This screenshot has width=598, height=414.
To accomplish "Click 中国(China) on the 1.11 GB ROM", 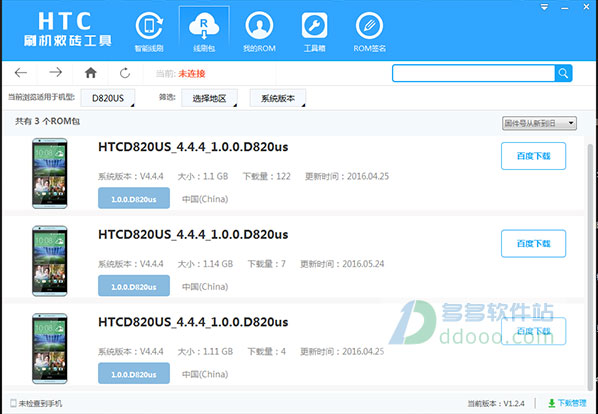I will (x=205, y=374).
